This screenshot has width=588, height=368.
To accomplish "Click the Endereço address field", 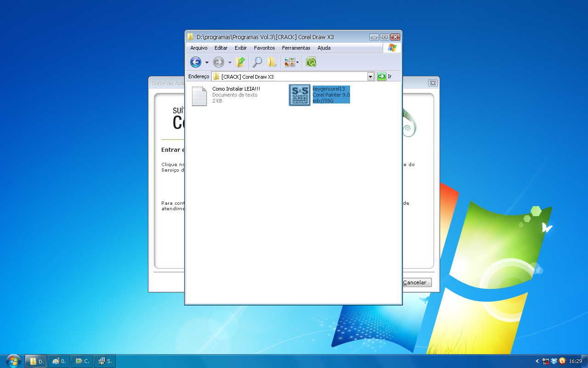I will click(293, 77).
